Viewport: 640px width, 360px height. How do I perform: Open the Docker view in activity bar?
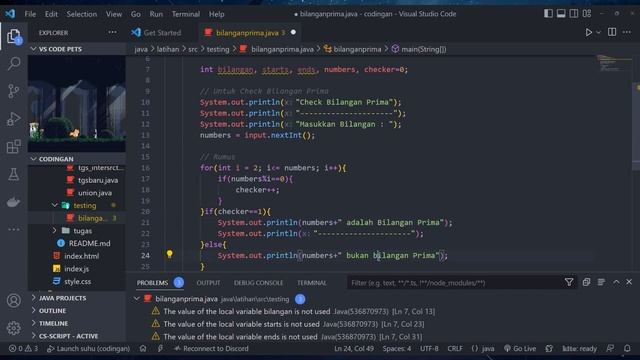(13, 202)
